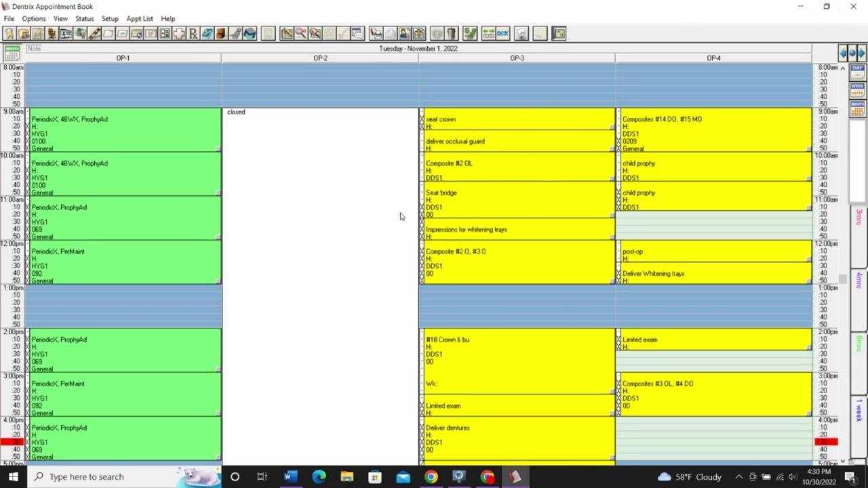868x488 pixels.
Task: Open the Appt List menu
Action: pos(140,19)
